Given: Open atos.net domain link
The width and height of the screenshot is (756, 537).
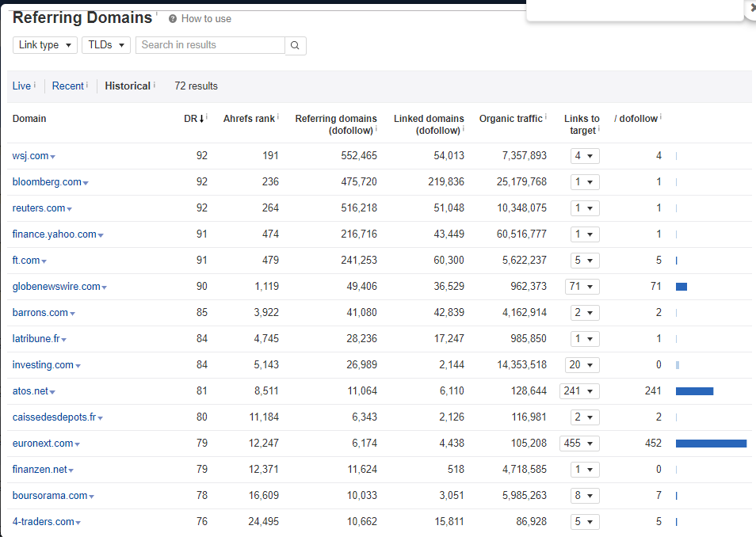Looking at the screenshot, I should tap(30, 391).
